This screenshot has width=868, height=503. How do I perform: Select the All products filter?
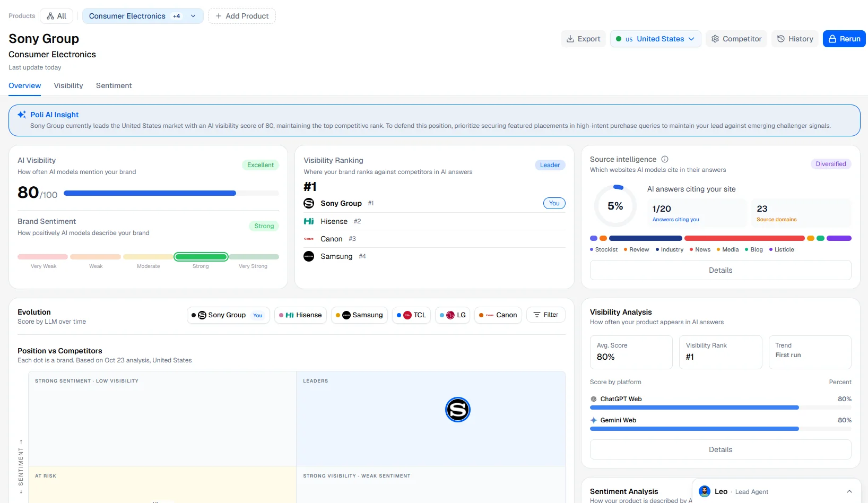[56, 16]
